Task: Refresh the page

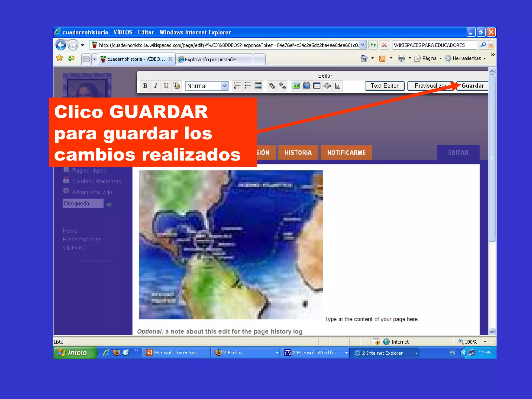Action: point(373,45)
